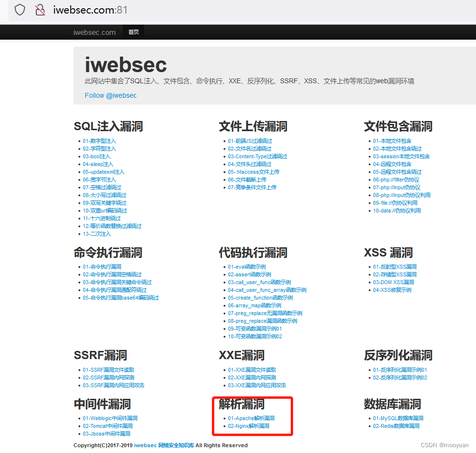Open 01-Apache解析漏洞 link
Screen dimensions: 476x453
[x=252, y=418]
